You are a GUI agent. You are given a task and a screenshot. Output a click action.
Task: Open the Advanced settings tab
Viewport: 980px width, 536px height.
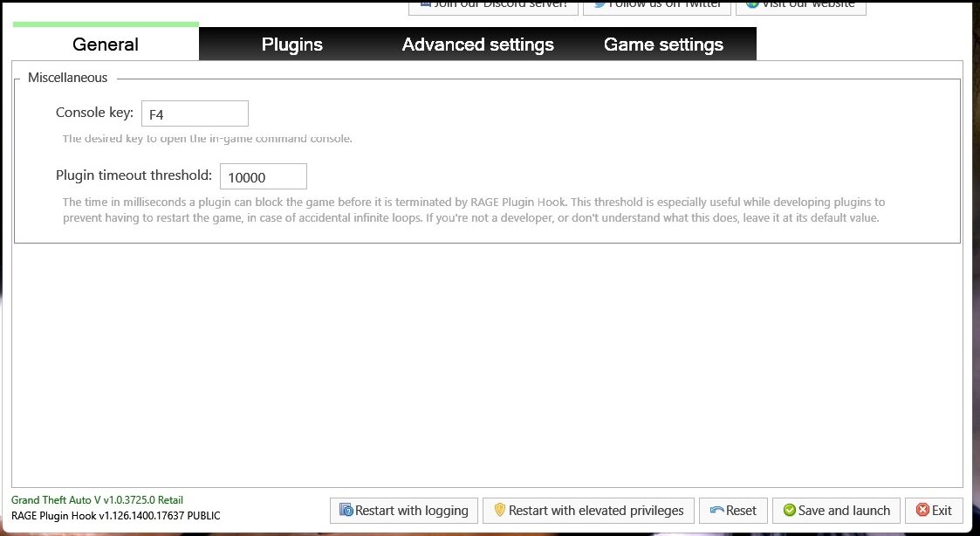(x=477, y=44)
